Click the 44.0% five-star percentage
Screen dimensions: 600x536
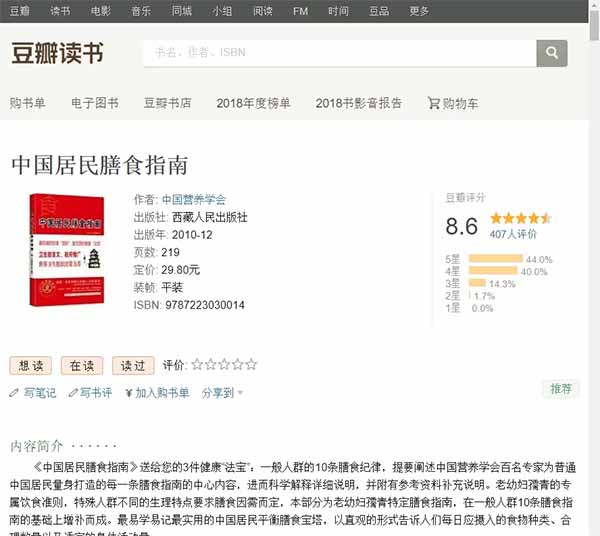coord(539,259)
